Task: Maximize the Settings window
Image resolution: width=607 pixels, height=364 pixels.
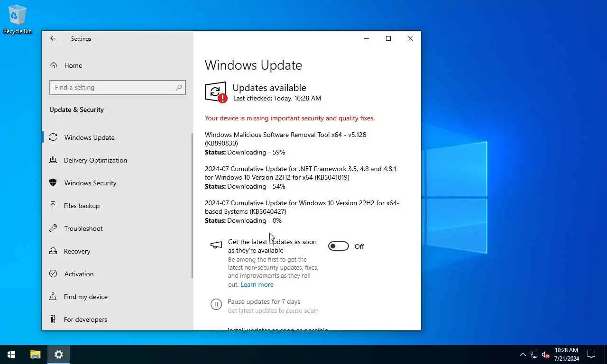Action: coord(388,39)
